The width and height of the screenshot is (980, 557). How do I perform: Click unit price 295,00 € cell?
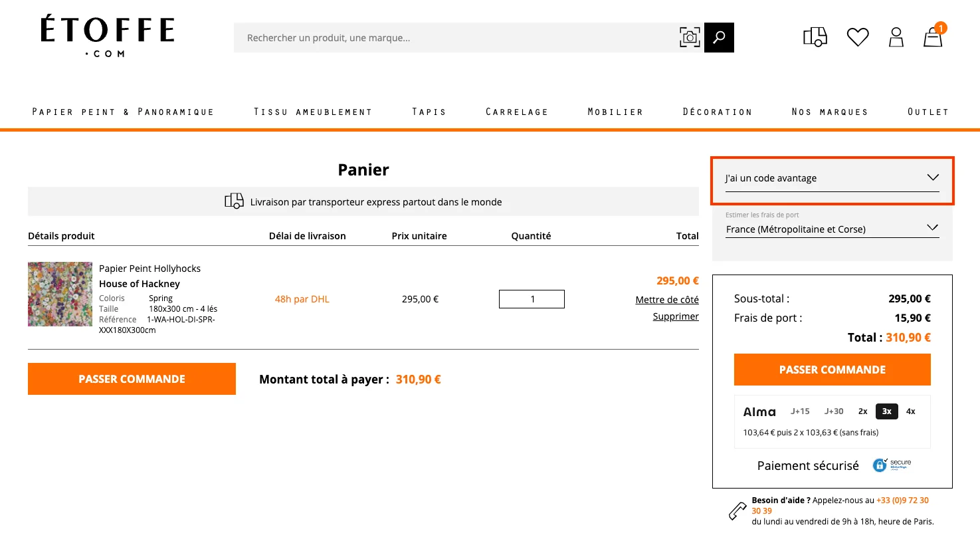[x=420, y=299]
